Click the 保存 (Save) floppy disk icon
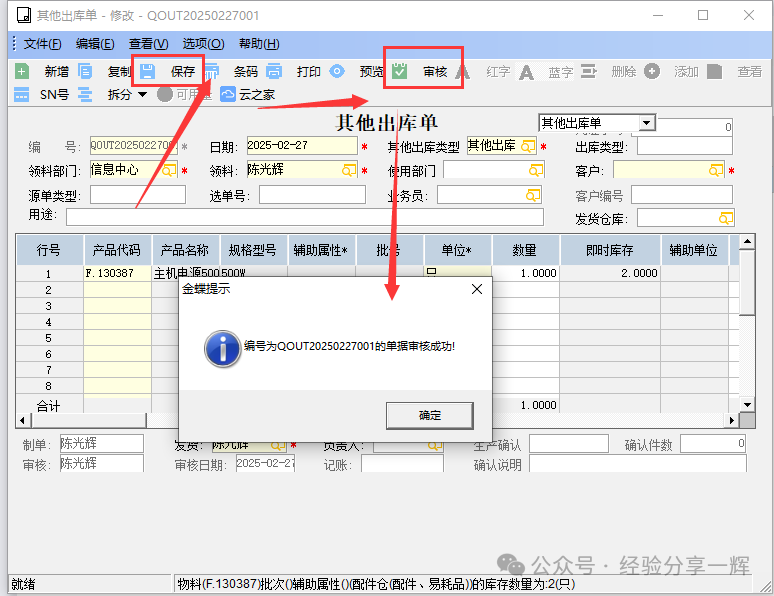Viewport: 774px width, 596px height. [x=148, y=71]
